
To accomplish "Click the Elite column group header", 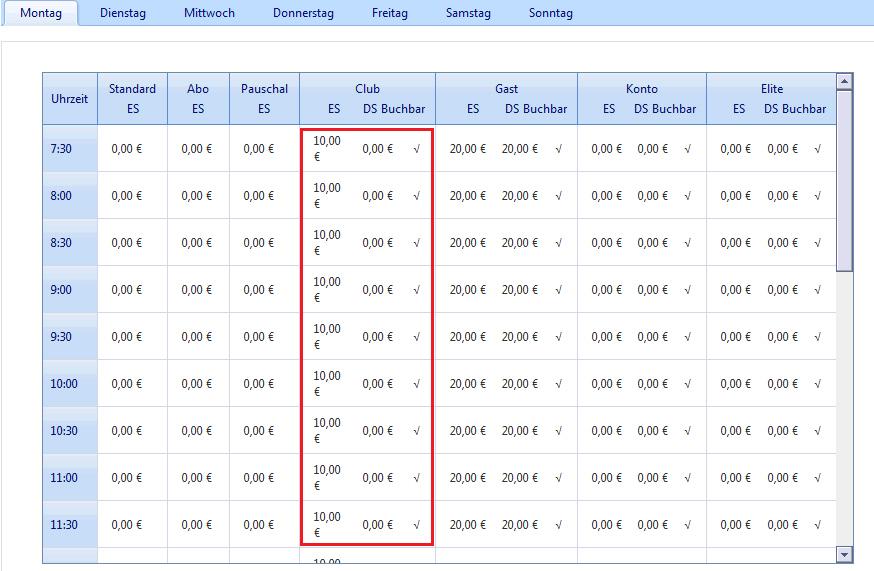I will 772,89.
